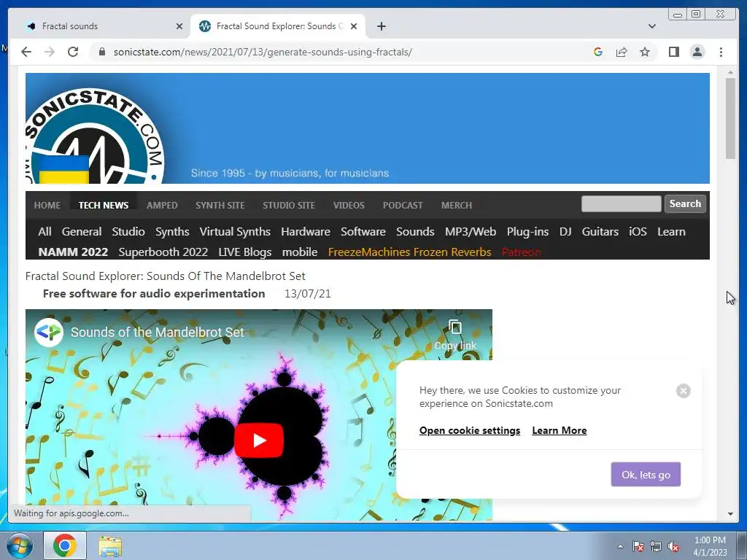Viewport: 747px width, 560px height.
Task: Accept cookies with Ok, lets go
Action: (646, 474)
